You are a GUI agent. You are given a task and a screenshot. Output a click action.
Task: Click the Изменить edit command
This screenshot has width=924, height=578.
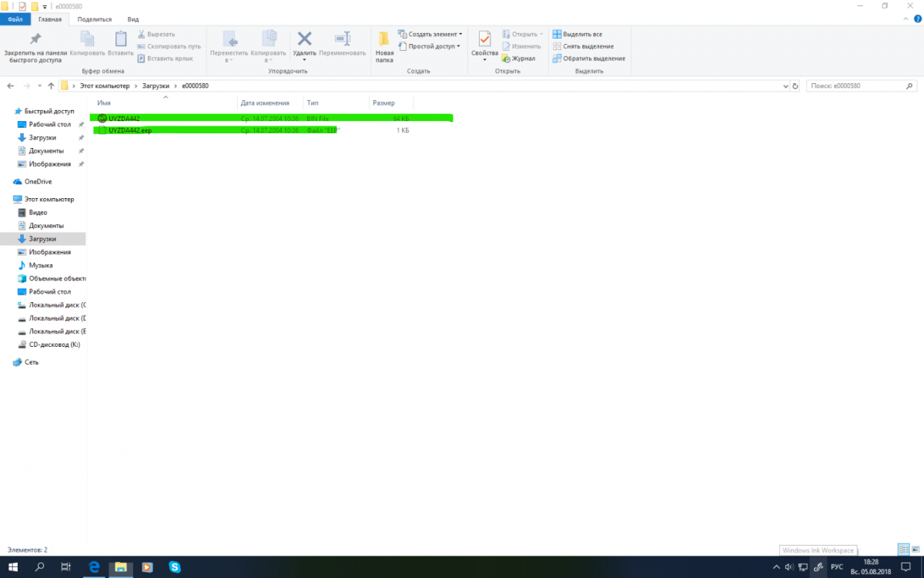click(x=521, y=46)
